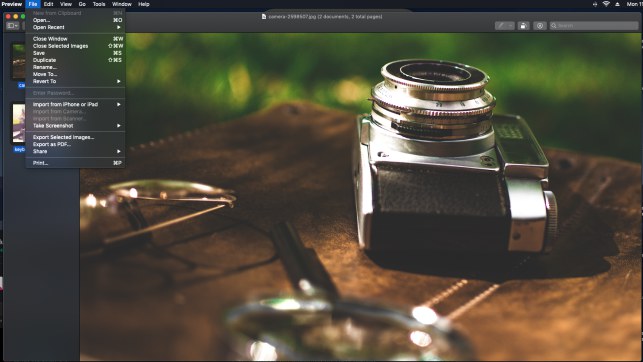Click the yellow minimize window button
Viewport: 643px width, 362px height.
click(x=16, y=16)
